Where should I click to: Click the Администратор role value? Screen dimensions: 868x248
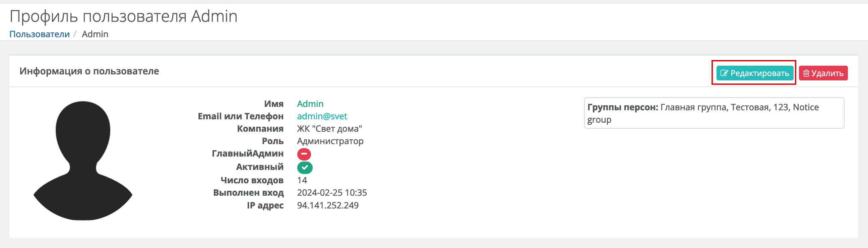pos(330,141)
